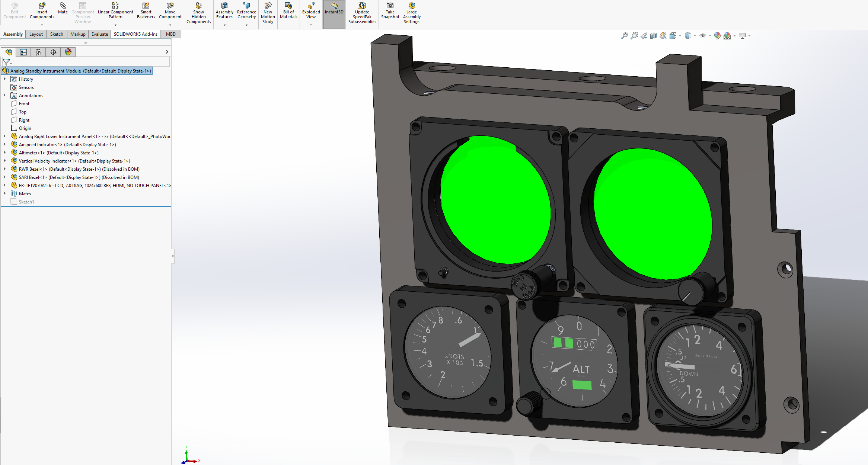
Task: Click the Section View icon
Action: click(654, 35)
